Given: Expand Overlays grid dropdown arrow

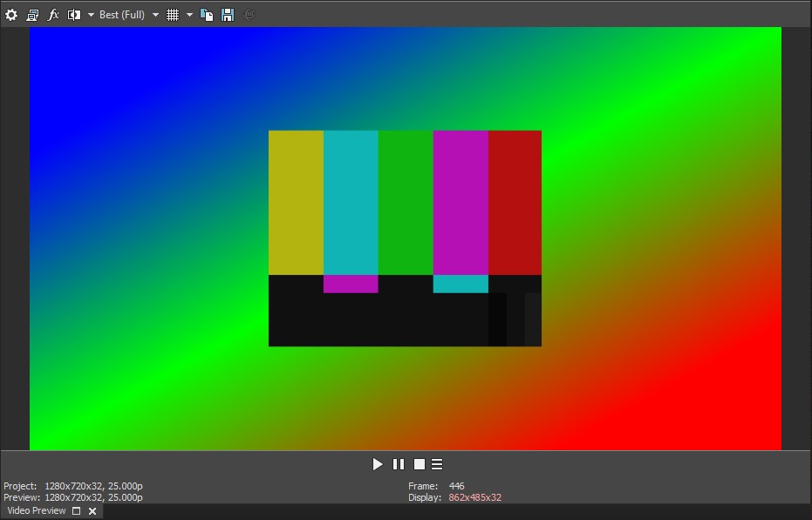Looking at the screenshot, I should [x=189, y=15].
